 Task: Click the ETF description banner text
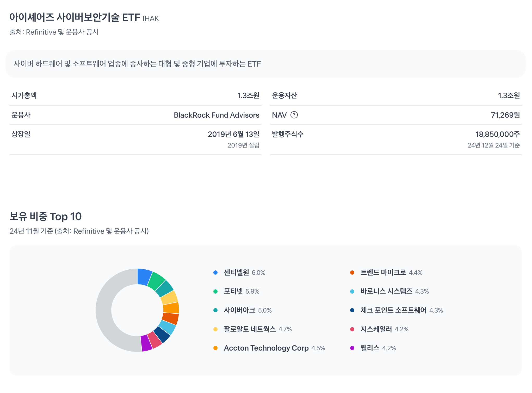[x=137, y=64]
